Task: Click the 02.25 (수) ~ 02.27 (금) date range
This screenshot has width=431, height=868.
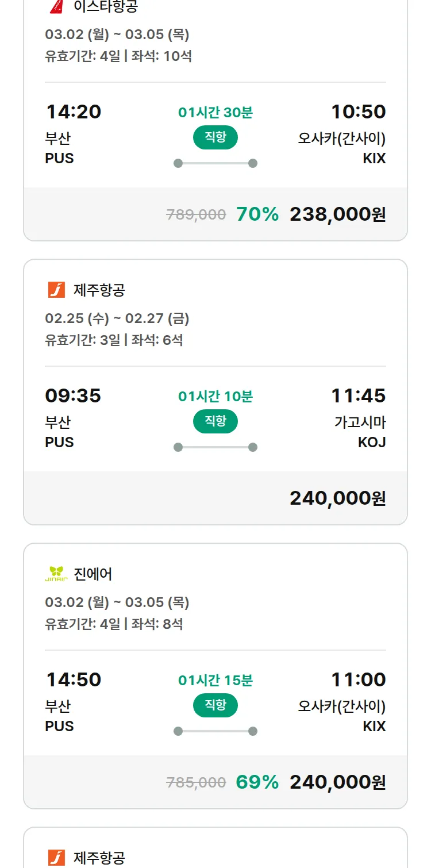Action: (117, 318)
